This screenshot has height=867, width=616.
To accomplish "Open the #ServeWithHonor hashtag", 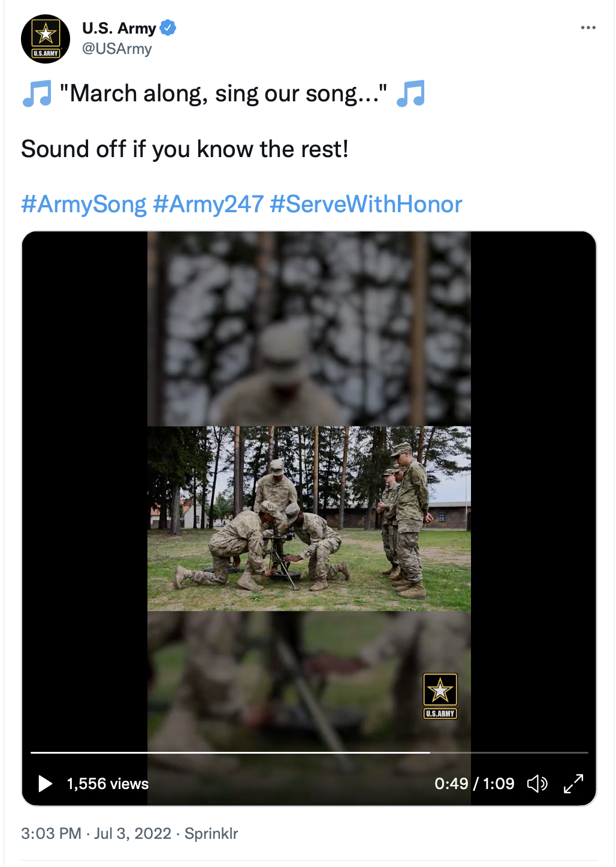I will pyautogui.click(x=366, y=204).
